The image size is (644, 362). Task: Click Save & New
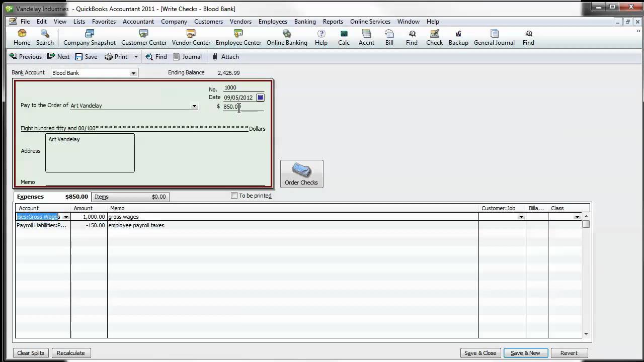click(x=525, y=353)
